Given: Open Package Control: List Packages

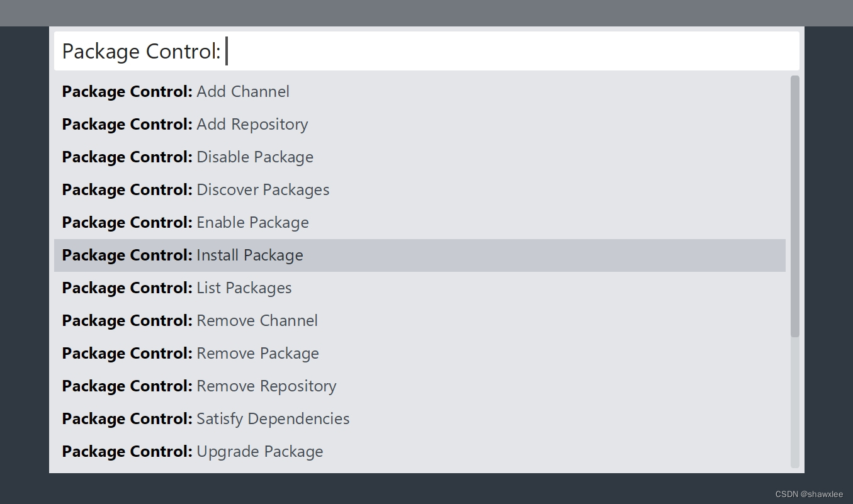Looking at the screenshot, I should (420, 288).
